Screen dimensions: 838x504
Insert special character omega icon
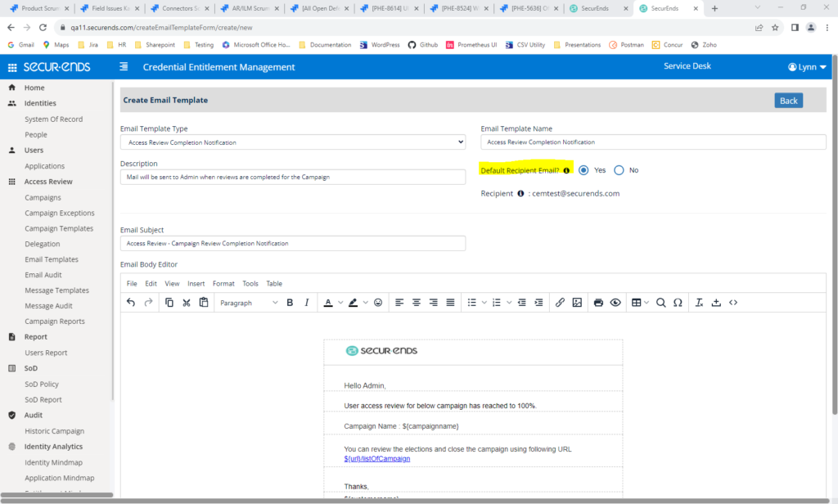[678, 303]
